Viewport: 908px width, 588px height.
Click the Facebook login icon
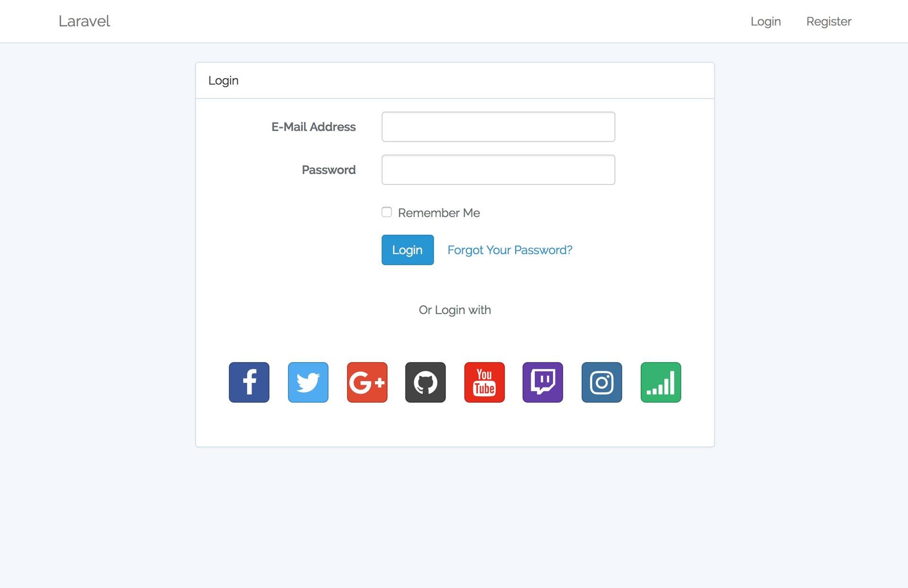[x=248, y=381]
